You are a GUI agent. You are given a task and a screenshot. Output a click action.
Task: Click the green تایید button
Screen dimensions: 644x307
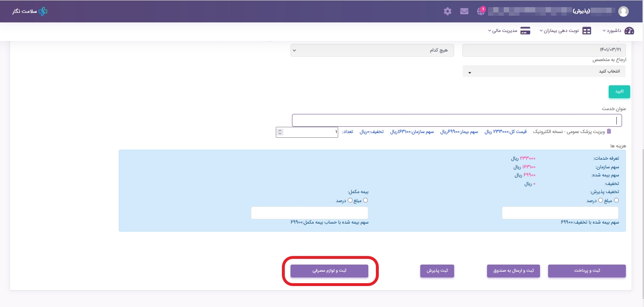click(x=619, y=92)
